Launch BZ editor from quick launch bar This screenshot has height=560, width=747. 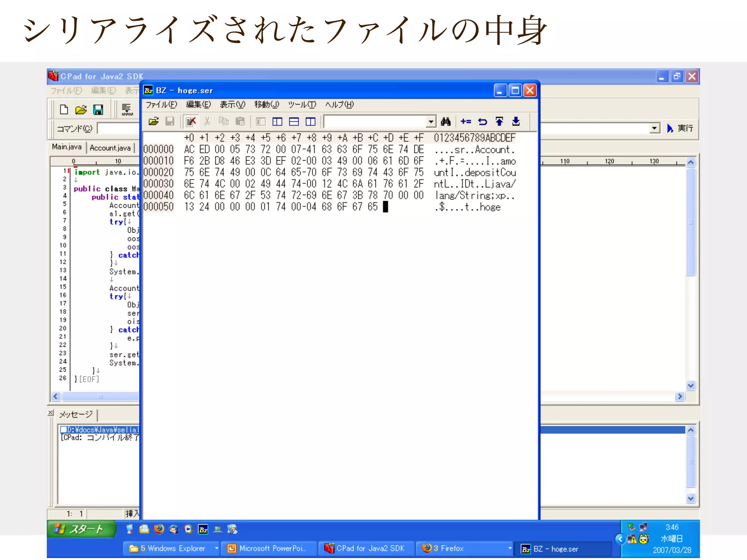pos(203,529)
